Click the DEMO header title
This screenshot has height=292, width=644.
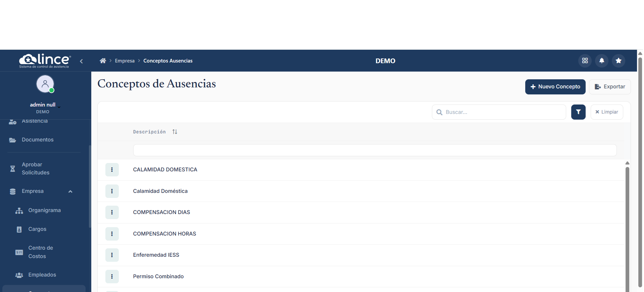click(x=385, y=61)
